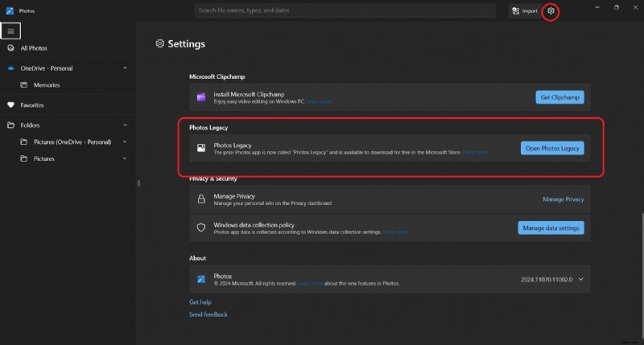Collapse the Folders section chevron
Viewport: 644px width, 345px height.
(125, 125)
